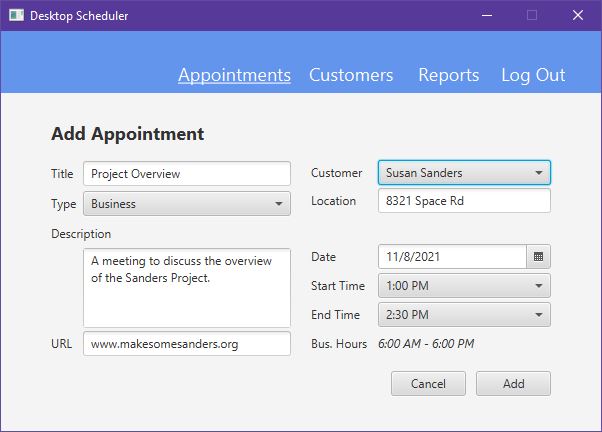Click the Location field 8321 Space Rd
Image resolution: width=602 pixels, height=432 pixels.
(464, 200)
